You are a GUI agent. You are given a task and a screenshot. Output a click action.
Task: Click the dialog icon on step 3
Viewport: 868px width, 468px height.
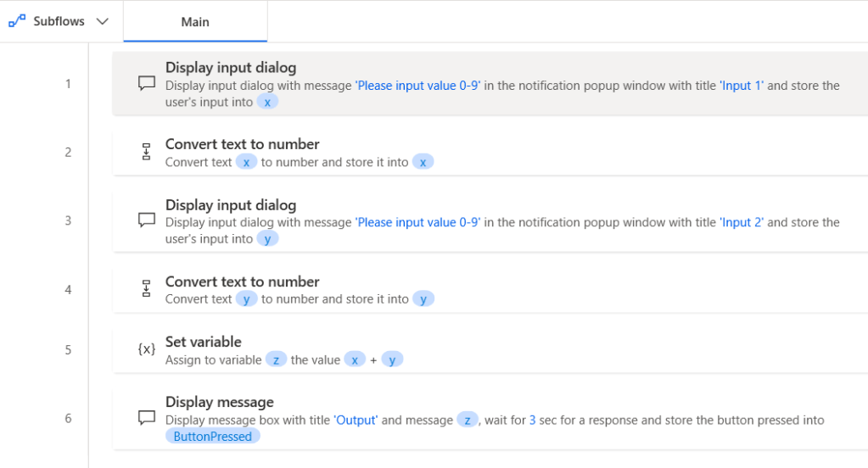147,221
